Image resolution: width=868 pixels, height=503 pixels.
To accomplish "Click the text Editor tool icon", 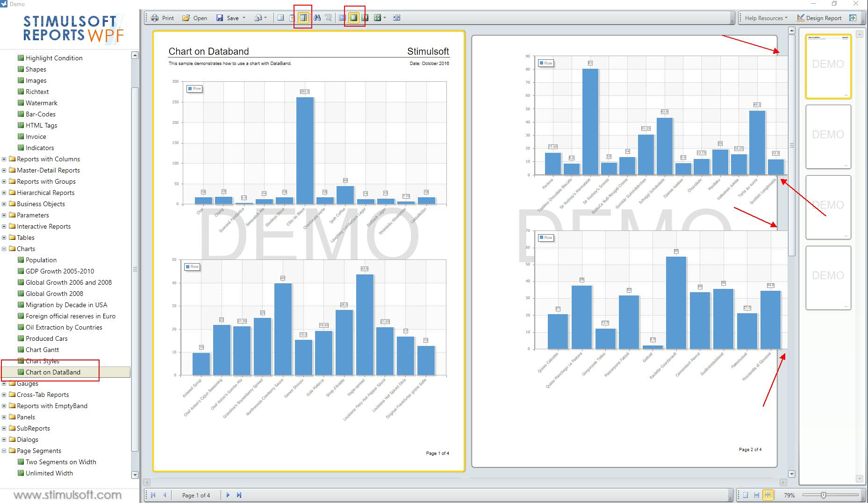I will tap(329, 18).
